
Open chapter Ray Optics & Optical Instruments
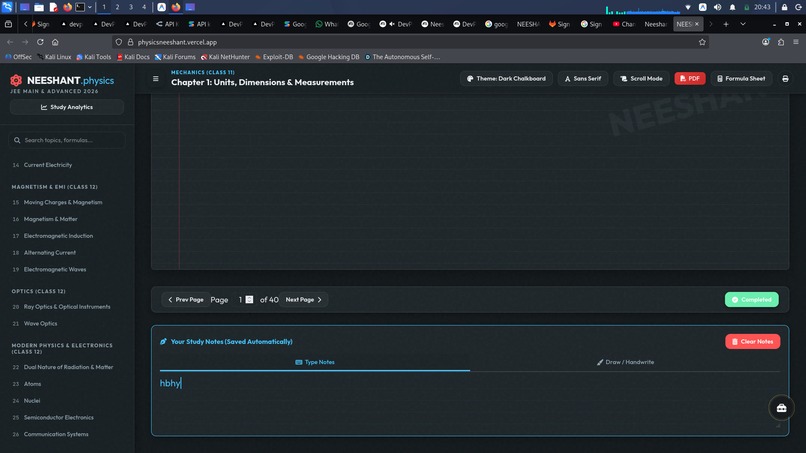67,307
